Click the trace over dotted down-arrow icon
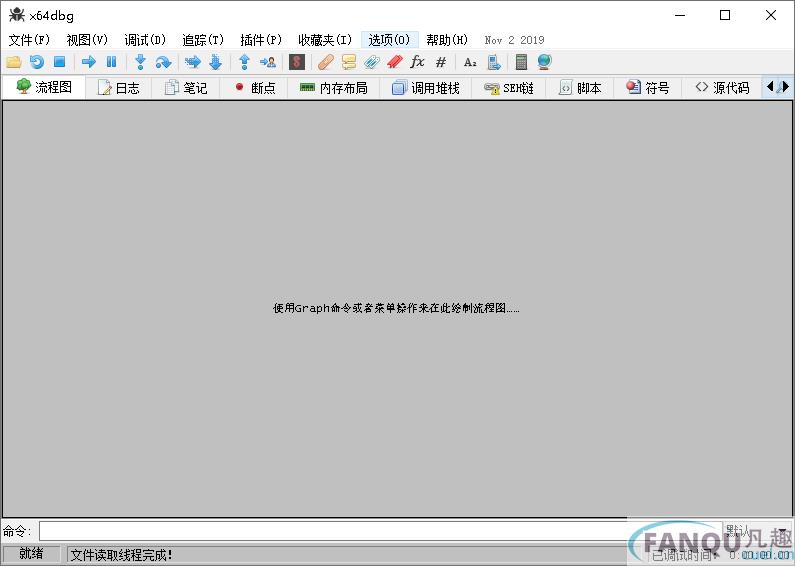This screenshot has width=795, height=566. (x=215, y=62)
